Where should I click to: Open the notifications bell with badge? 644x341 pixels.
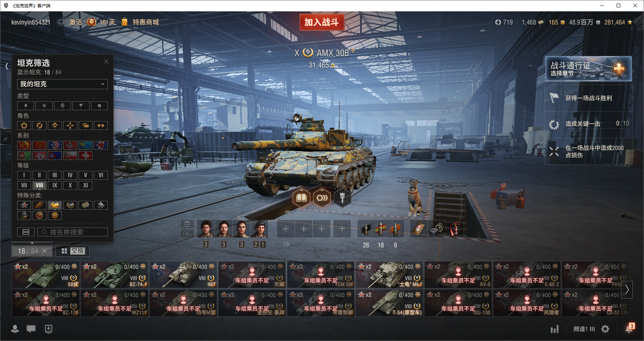coord(629,328)
